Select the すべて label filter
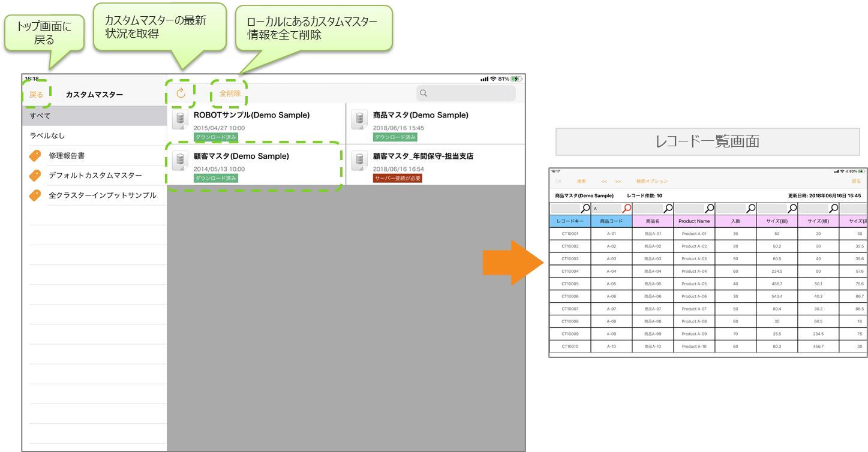This screenshot has width=868, height=452. pos(94,116)
